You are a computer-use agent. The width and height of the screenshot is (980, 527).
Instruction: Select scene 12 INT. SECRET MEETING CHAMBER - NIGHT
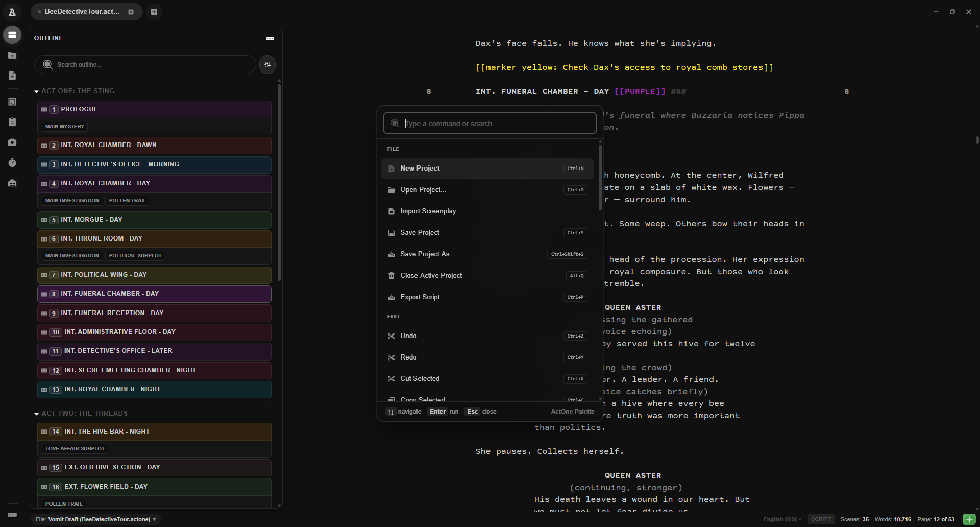[x=154, y=370]
